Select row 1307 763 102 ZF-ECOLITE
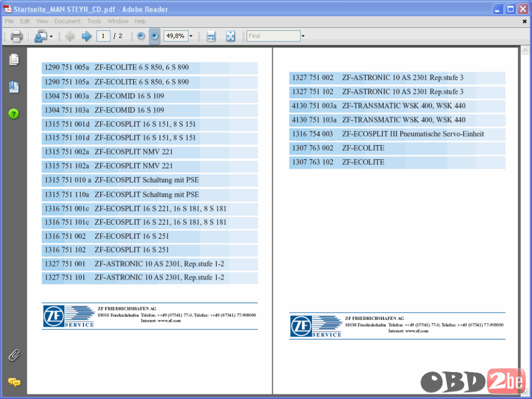This screenshot has height=399, width=532. pyautogui.click(x=397, y=163)
